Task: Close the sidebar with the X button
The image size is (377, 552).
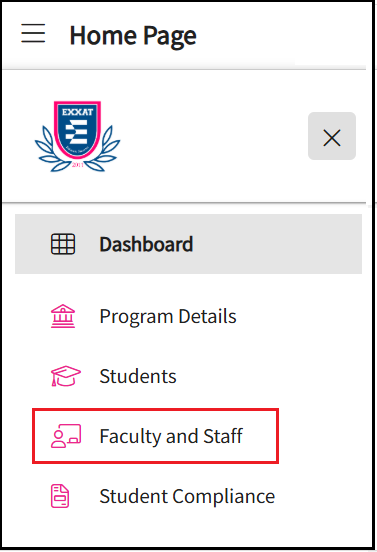Action: (332, 136)
